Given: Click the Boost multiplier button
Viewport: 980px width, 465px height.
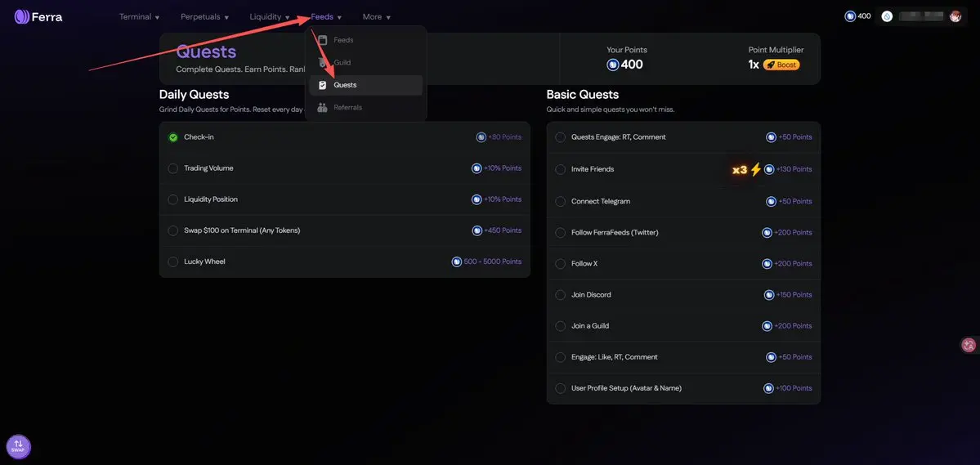Looking at the screenshot, I should coord(781,65).
